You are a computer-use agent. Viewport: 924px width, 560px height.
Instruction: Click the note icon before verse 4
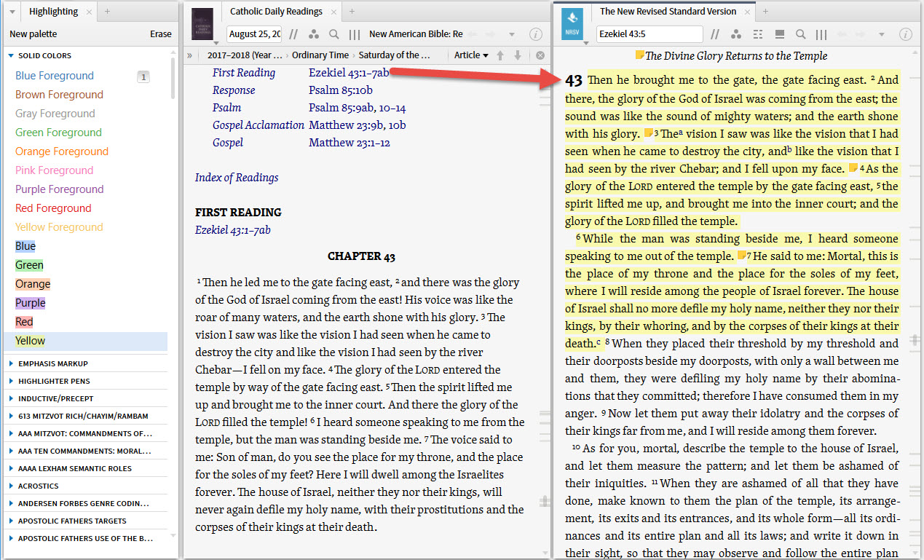[x=853, y=168]
